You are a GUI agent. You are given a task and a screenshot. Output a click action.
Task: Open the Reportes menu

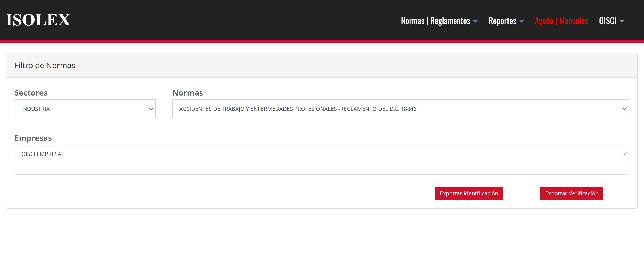[x=502, y=21]
